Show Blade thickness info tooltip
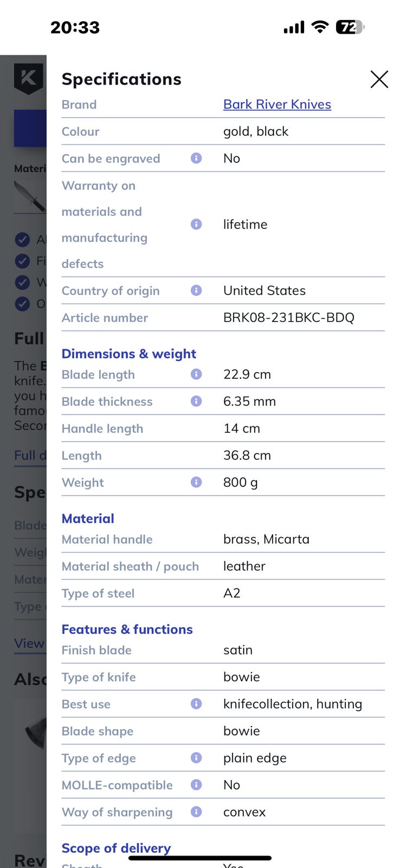The image size is (400, 868). pos(196,401)
